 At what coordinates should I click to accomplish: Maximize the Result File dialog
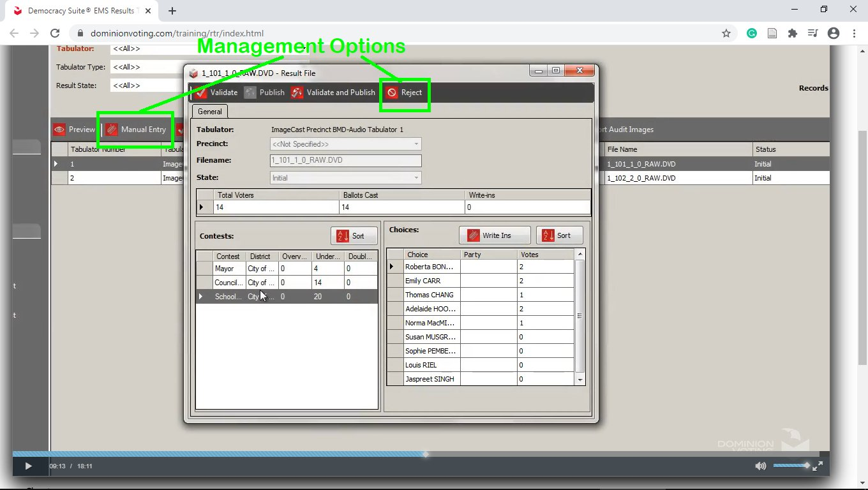[556, 71]
